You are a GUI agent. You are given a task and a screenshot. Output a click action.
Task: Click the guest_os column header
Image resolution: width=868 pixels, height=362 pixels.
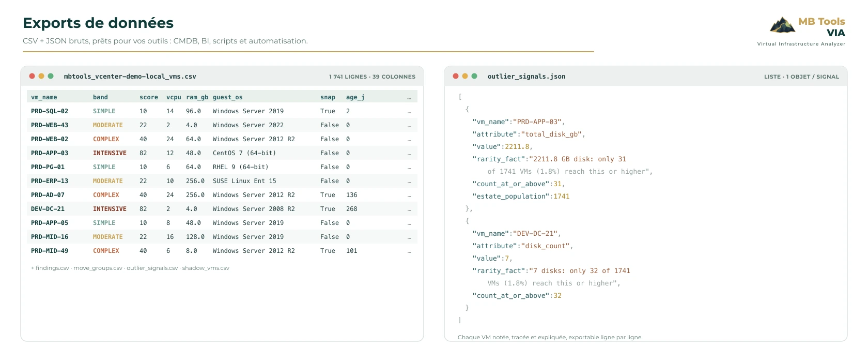coord(228,97)
